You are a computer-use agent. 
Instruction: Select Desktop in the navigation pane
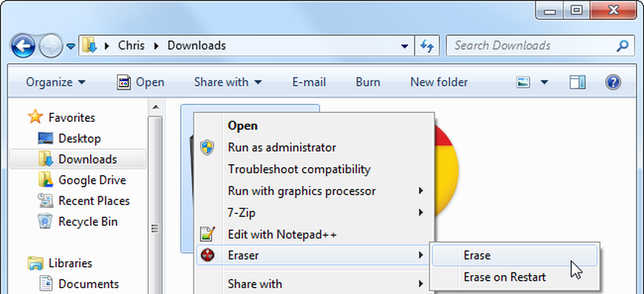pos(79,138)
